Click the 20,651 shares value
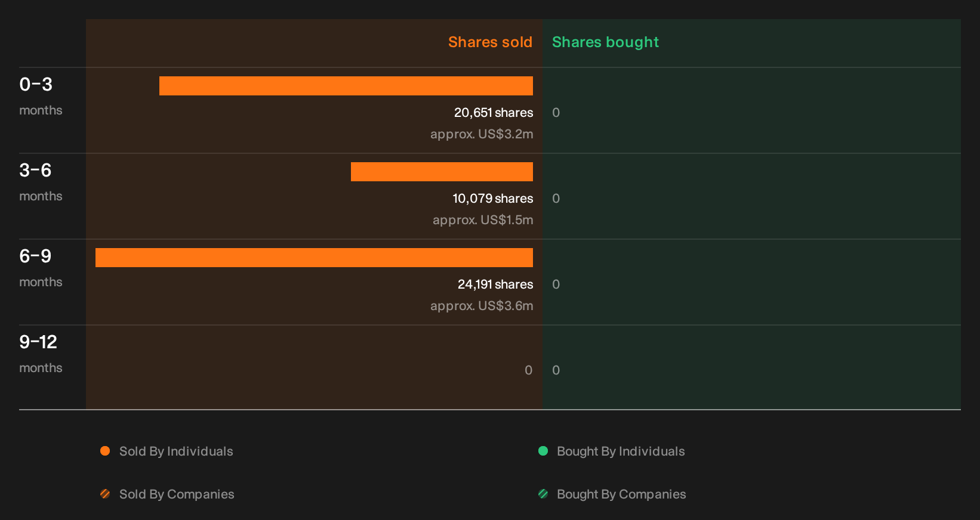 click(494, 113)
